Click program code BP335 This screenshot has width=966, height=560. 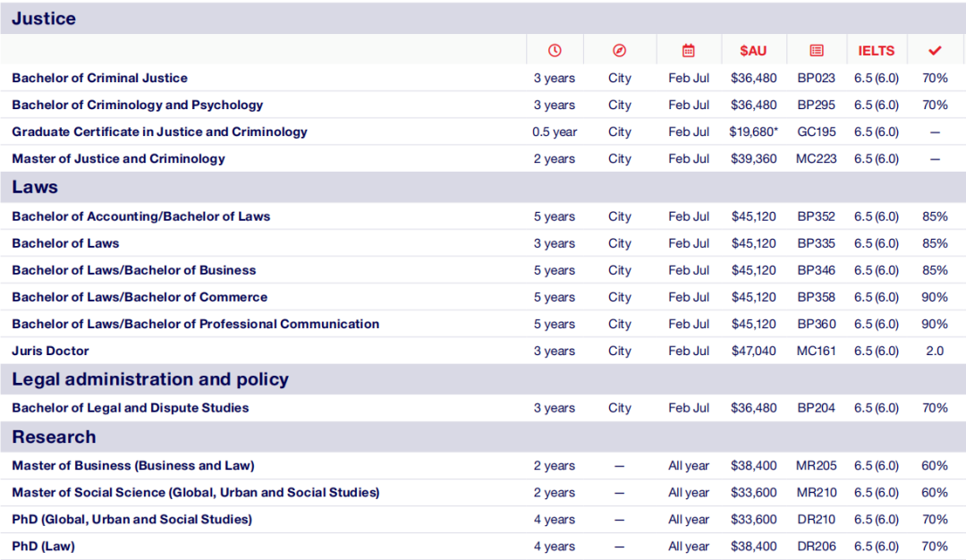[817, 243]
